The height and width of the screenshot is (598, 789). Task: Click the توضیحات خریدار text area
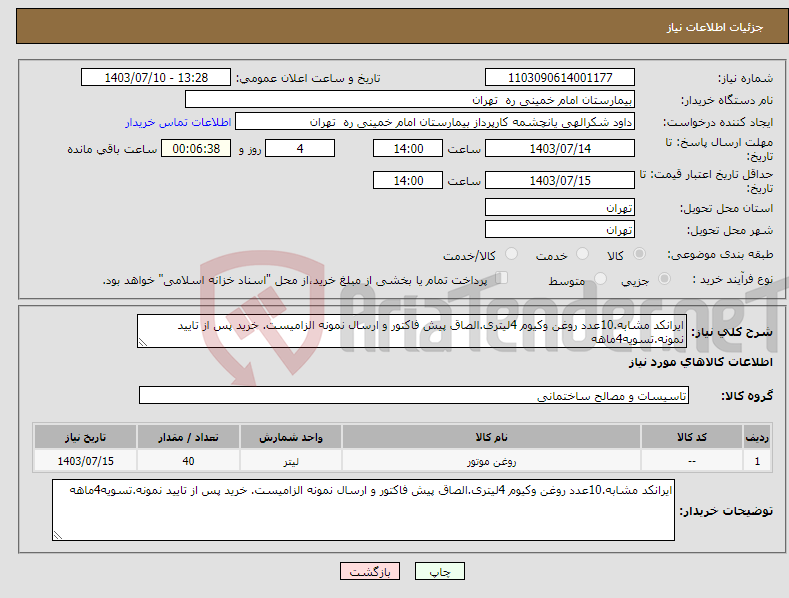coord(363,510)
